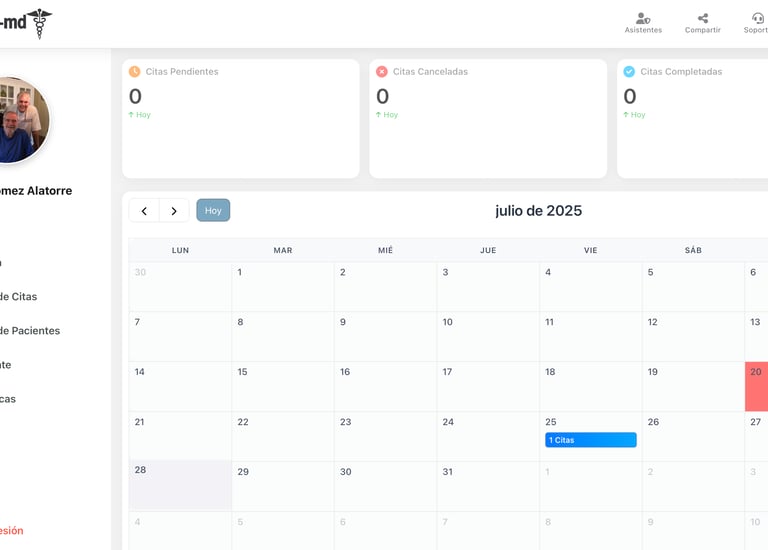768x550 pixels.
Task: Click the Citas Pendientes card title
Action: (x=182, y=72)
